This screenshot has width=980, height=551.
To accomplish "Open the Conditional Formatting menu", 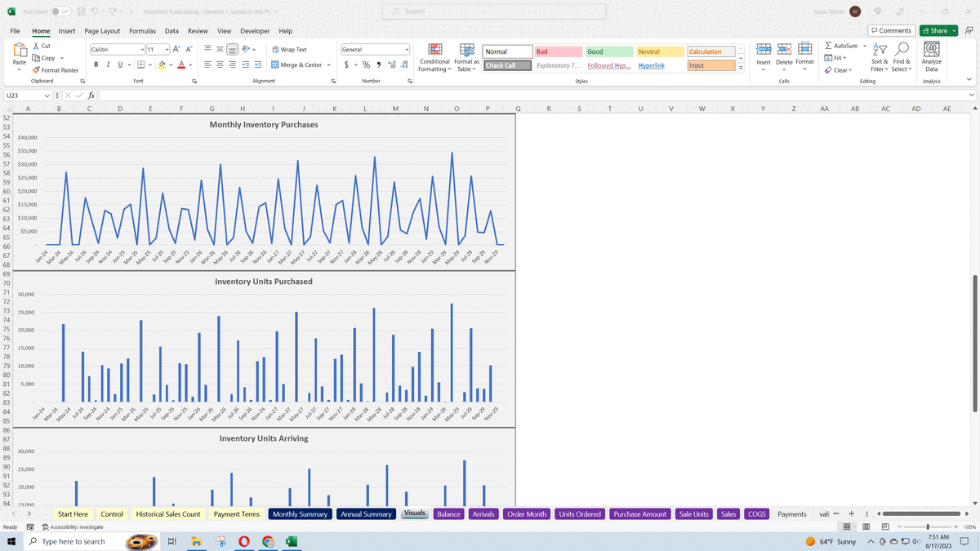I will coord(434,57).
